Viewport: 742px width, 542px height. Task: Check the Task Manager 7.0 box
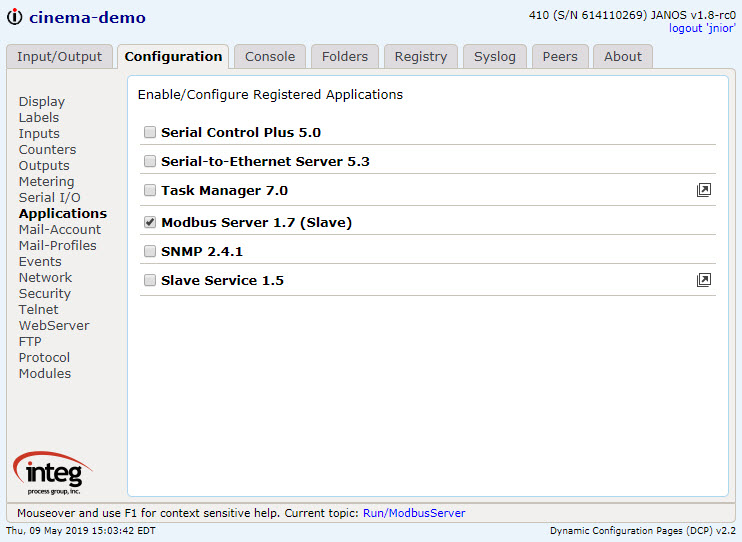click(x=150, y=190)
